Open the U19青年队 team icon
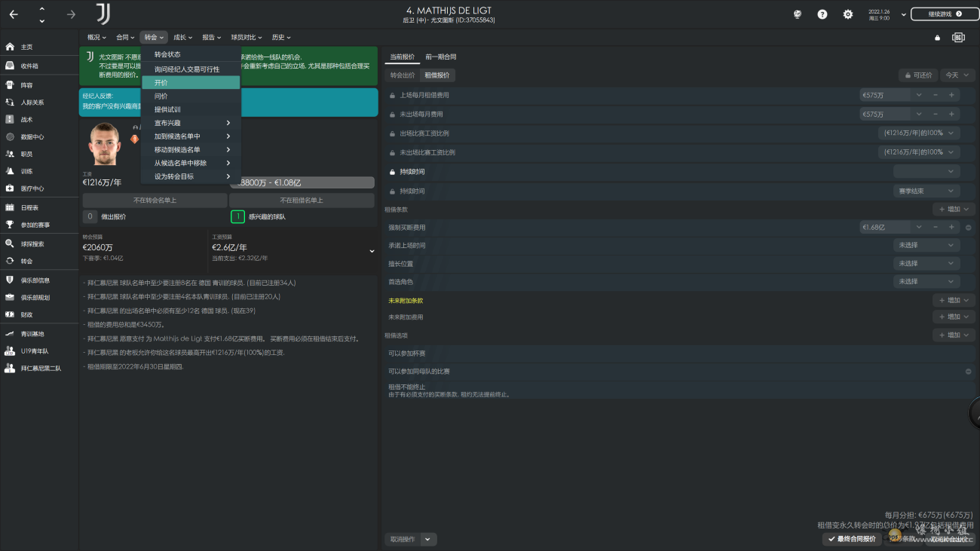This screenshot has width=980, height=551. (10, 350)
